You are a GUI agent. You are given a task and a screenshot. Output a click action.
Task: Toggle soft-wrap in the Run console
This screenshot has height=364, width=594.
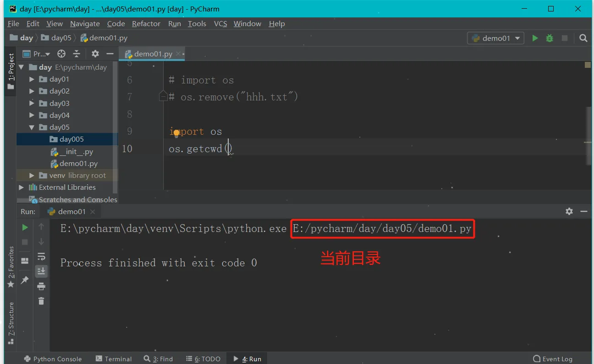41,256
